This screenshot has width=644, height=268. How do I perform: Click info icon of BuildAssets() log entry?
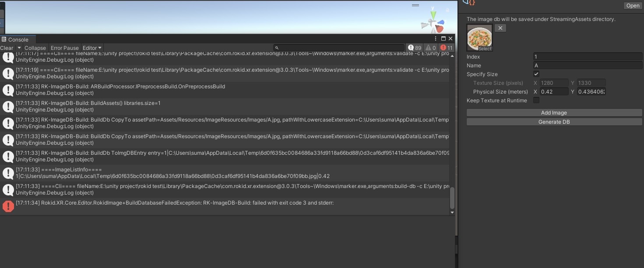8,107
